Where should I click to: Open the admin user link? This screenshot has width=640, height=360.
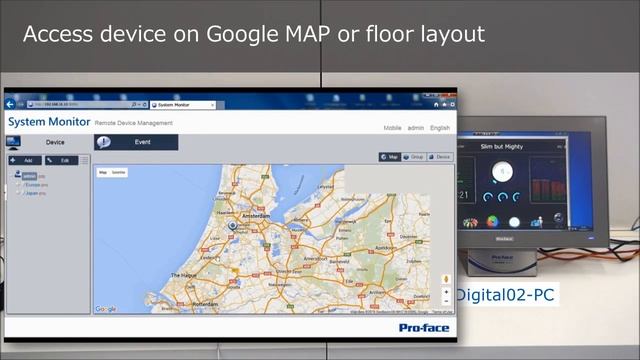416,128
